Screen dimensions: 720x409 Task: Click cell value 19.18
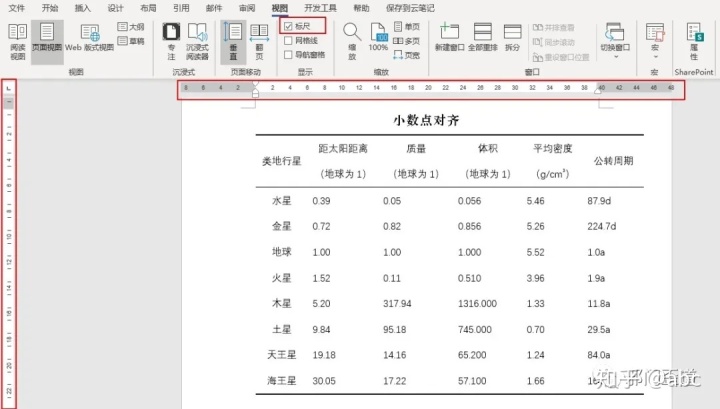[324, 355]
